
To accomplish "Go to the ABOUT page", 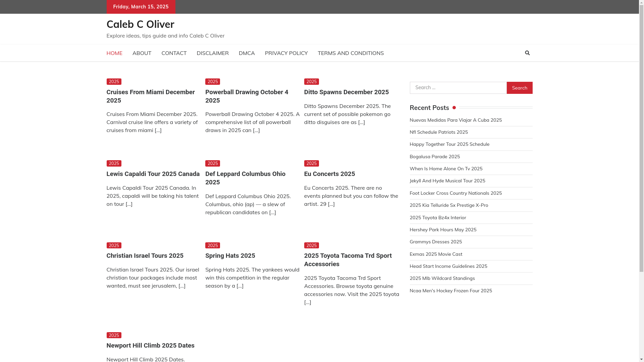I will pos(142,53).
